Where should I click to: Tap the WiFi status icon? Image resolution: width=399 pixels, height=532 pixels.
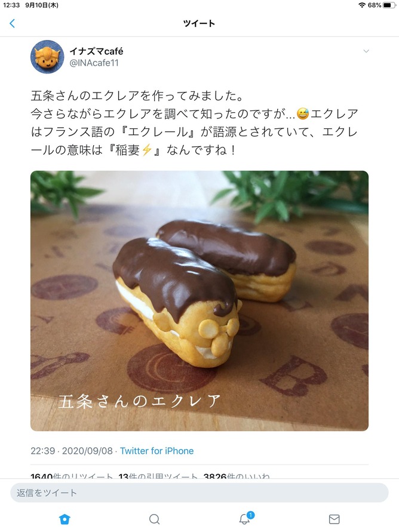(x=362, y=5)
